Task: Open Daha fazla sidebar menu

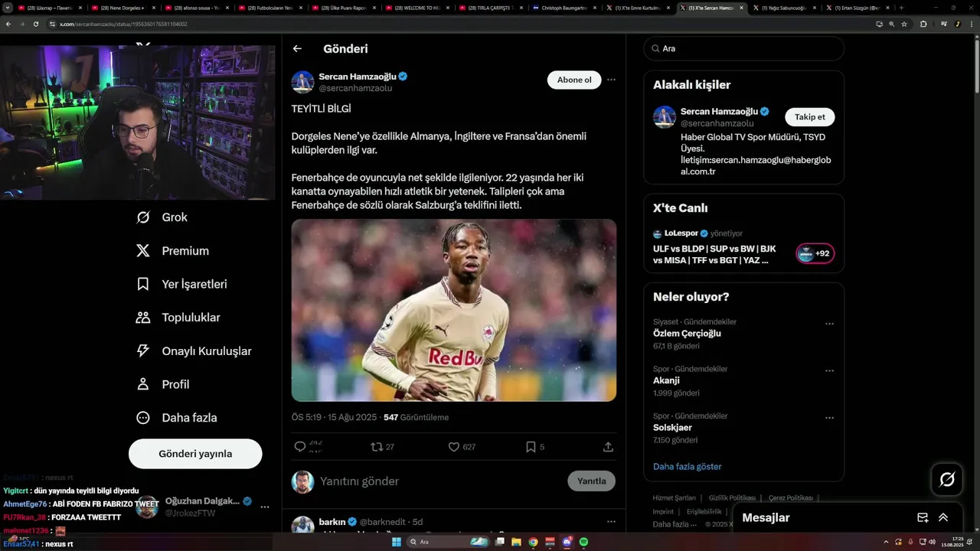Action: (176, 418)
